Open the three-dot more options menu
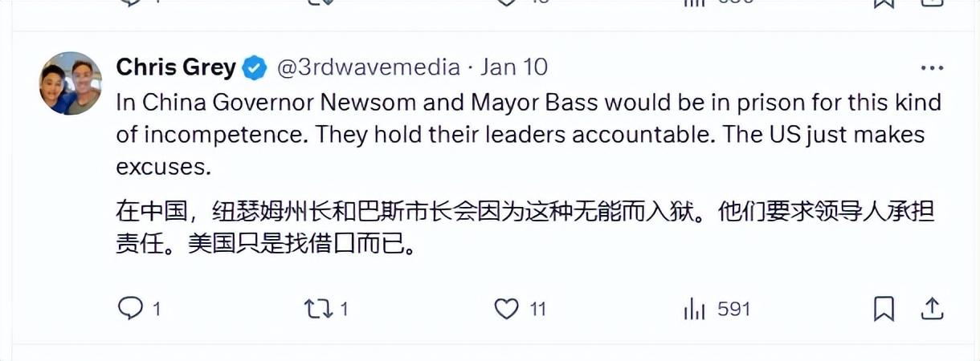980x361 pixels. [932, 67]
